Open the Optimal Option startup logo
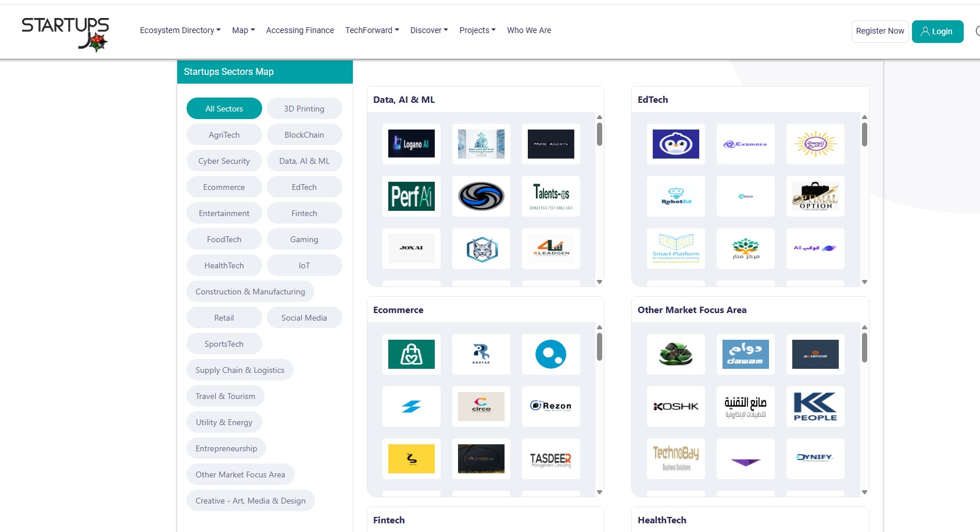 coord(816,196)
